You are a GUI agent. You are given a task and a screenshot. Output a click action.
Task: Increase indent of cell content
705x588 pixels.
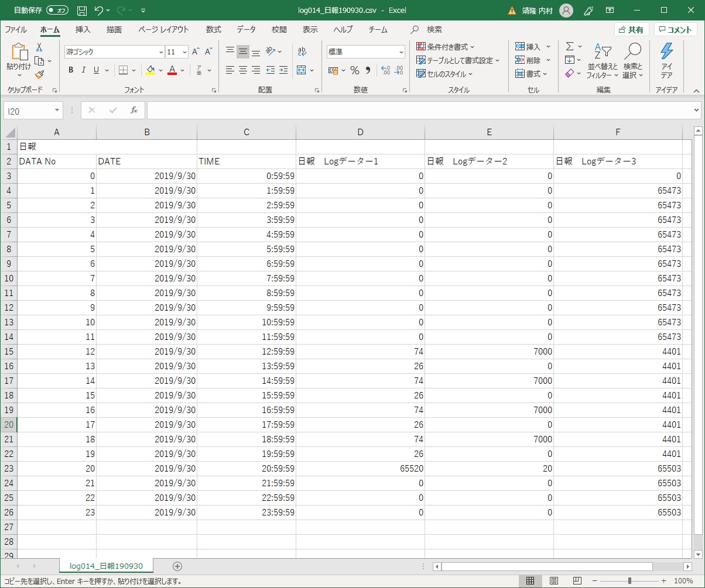pyautogui.click(x=283, y=70)
